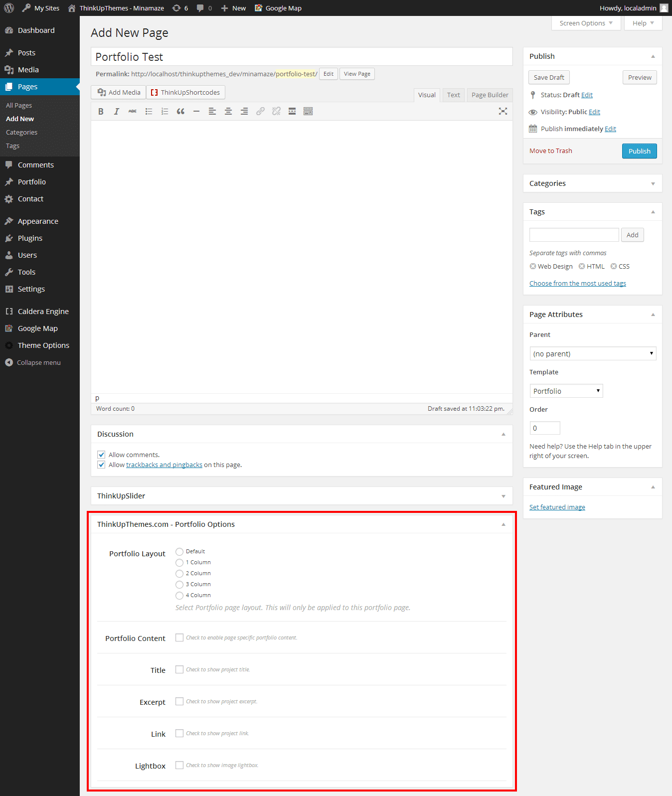This screenshot has height=796, width=672.
Task: Switch to the Visual editor tab
Action: coord(427,95)
